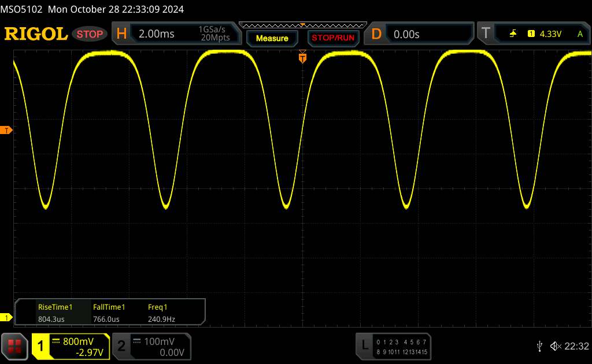This screenshot has width=592, height=364.
Task: Select the 0.00s delay value
Action: (x=406, y=34)
